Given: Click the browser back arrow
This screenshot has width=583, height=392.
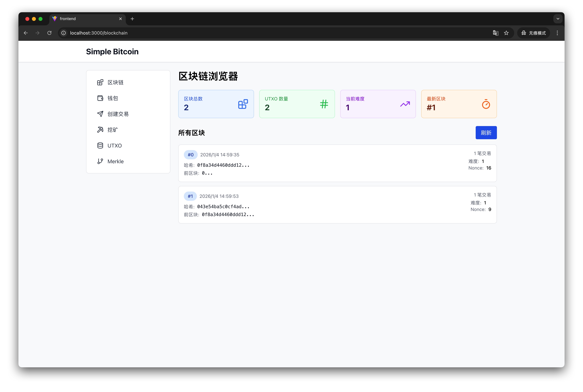Looking at the screenshot, I should (x=26, y=33).
